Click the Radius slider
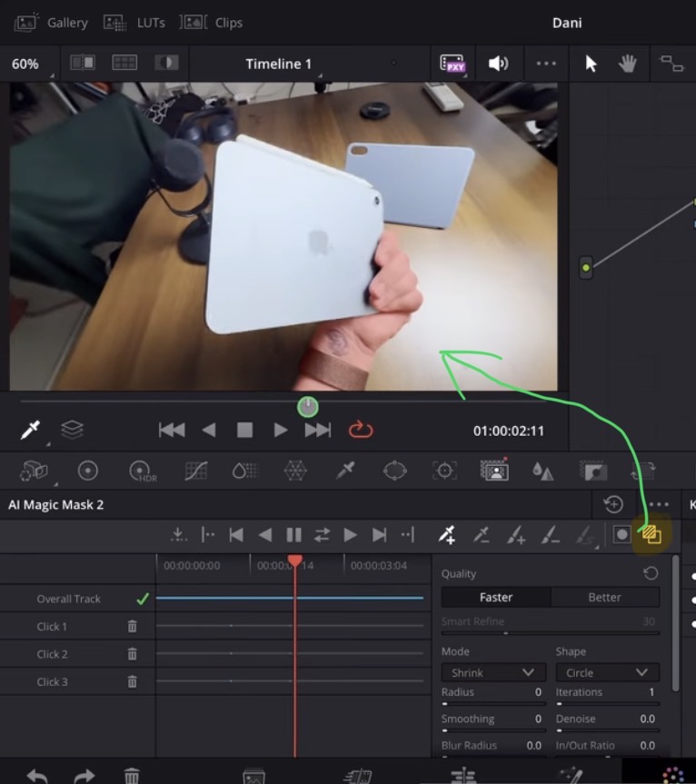 click(x=493, y=703)
